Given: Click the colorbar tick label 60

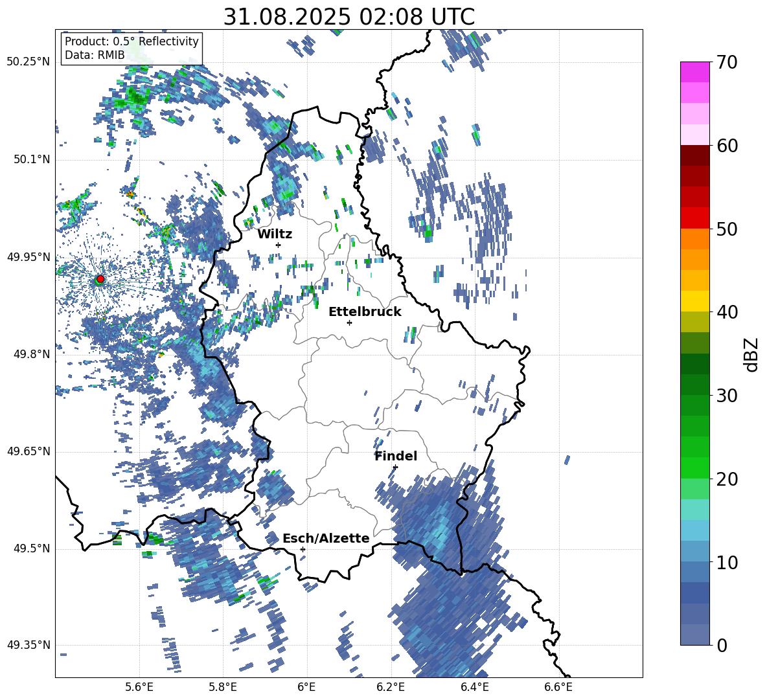Looking at the screenshot, I should coord(727,146).
